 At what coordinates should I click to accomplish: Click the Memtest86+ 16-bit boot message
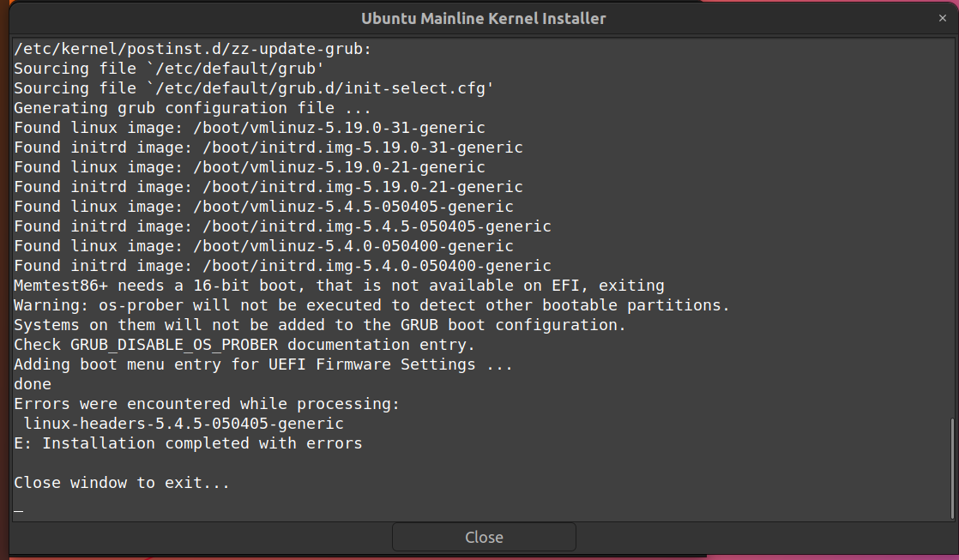coord(339,286)
